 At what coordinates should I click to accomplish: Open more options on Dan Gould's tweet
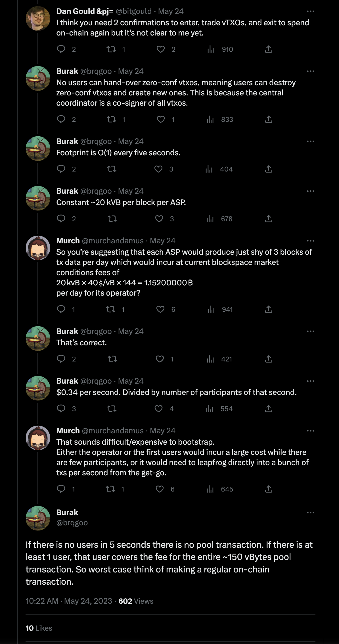311,11
